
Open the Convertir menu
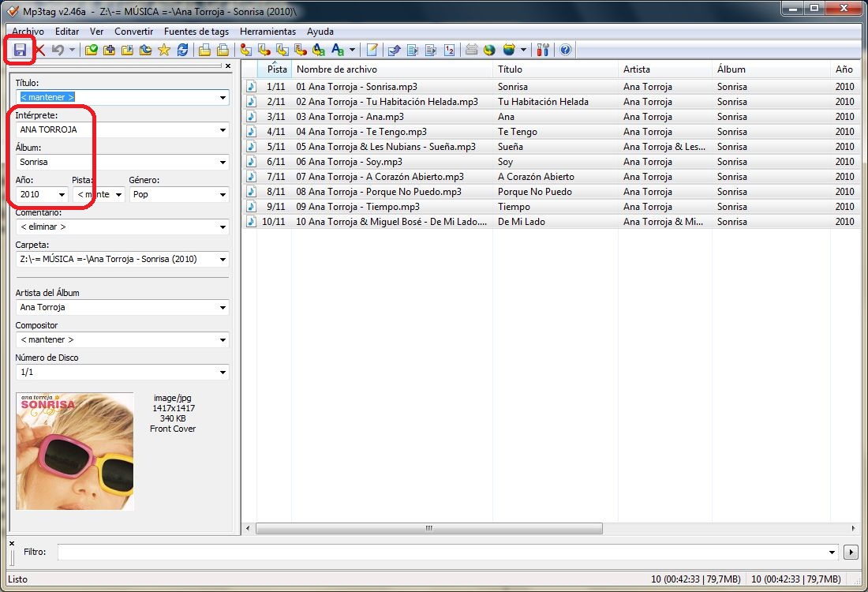pyautogui.click(x=134, y=32)
